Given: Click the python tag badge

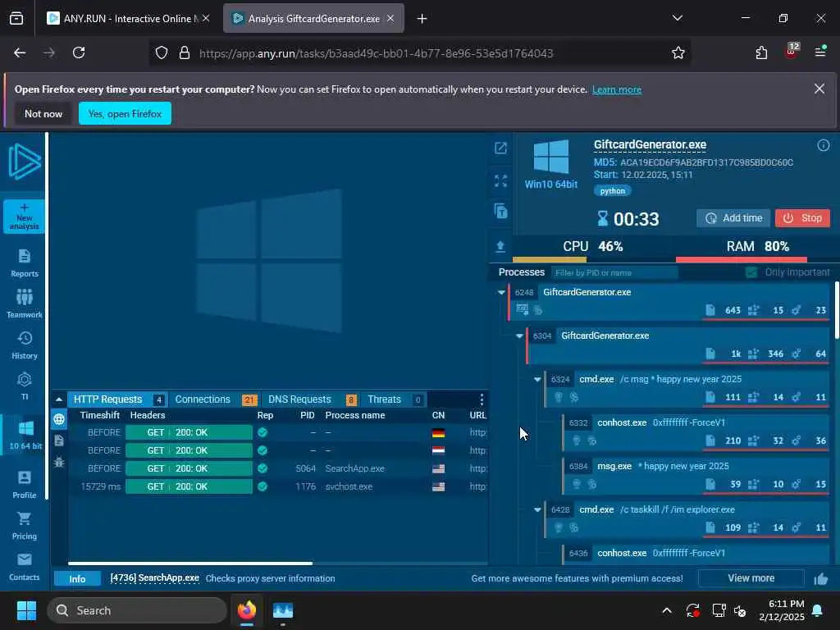Looking at the screenshot, I should click(612, 190).
